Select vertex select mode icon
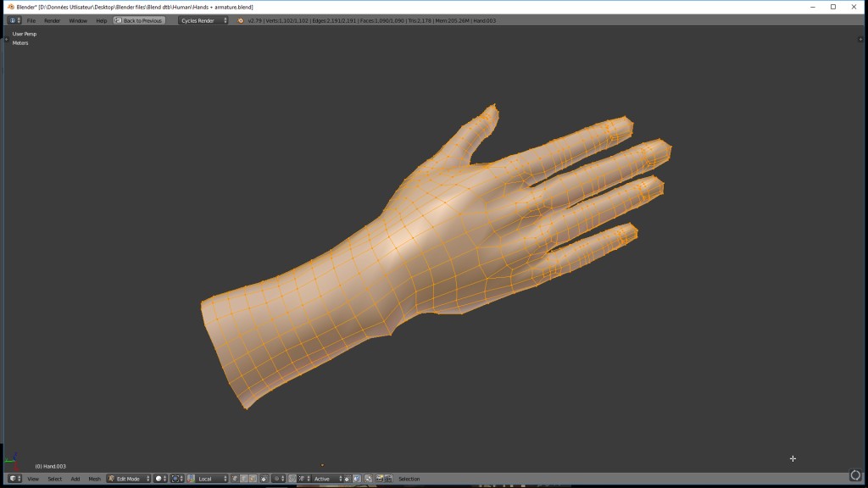 235,479
